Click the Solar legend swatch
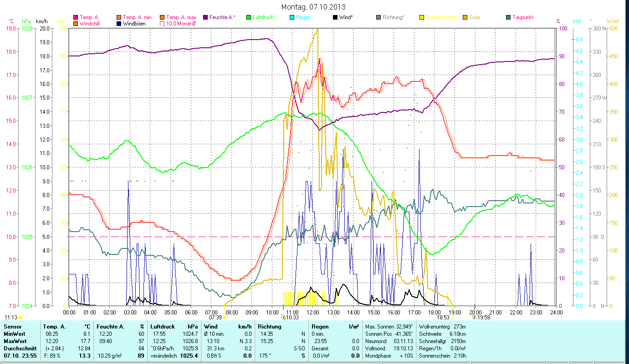The height and width of the screenshot is (364, 629). point(465,17)
